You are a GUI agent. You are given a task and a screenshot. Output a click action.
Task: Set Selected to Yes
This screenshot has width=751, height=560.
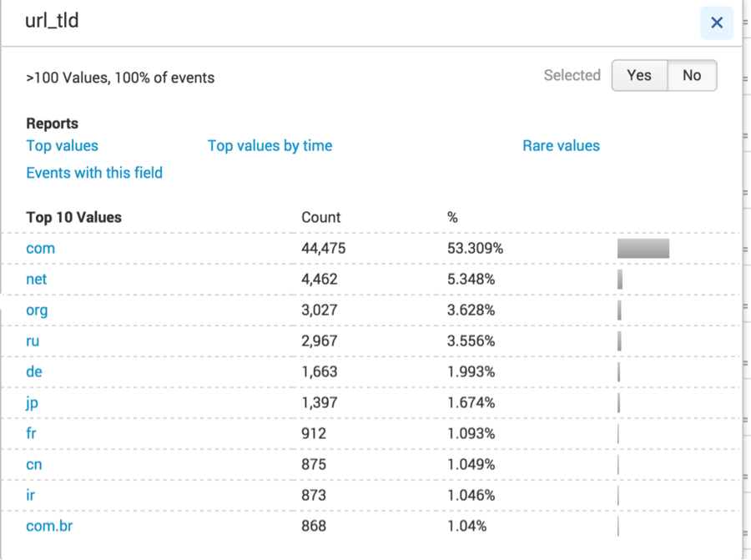[639, 75]
